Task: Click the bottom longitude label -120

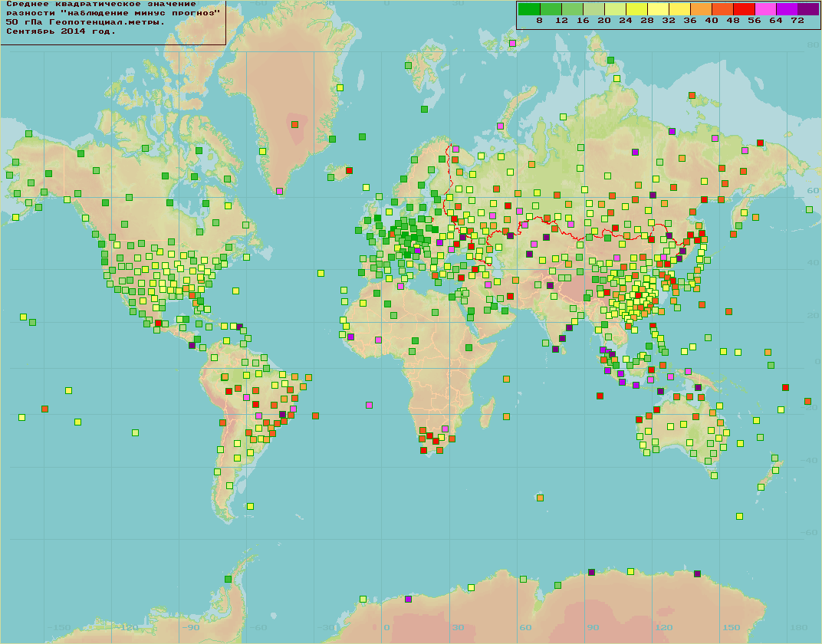Action: pyautogui.click(x=127, y=628)
